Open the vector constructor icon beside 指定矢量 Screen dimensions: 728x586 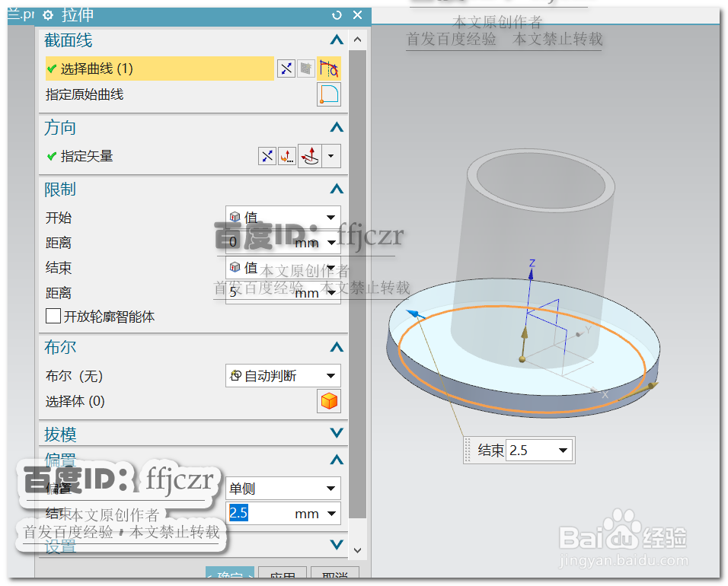(x=287, y=156)
